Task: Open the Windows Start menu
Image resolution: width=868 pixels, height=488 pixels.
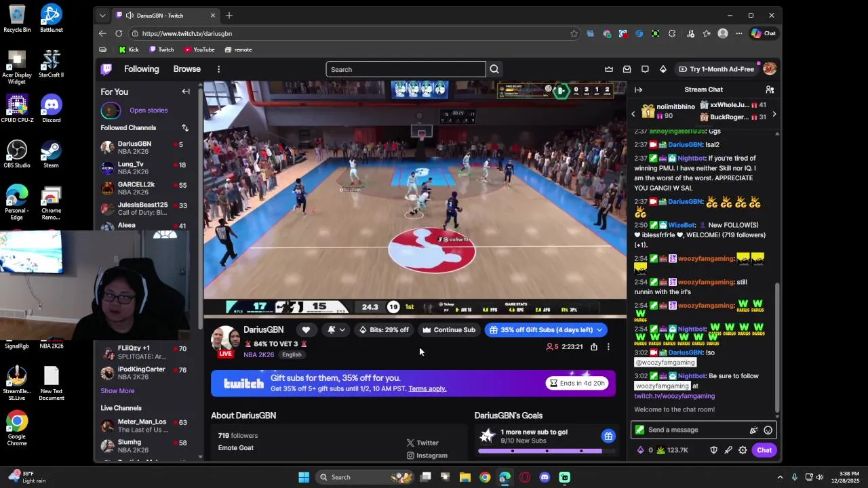Action: 304,477
